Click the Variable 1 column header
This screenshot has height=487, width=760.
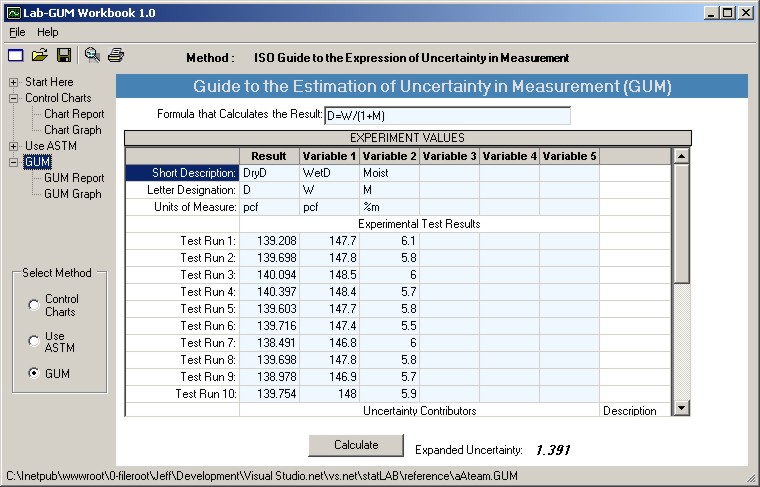click(x=330, y=156)
